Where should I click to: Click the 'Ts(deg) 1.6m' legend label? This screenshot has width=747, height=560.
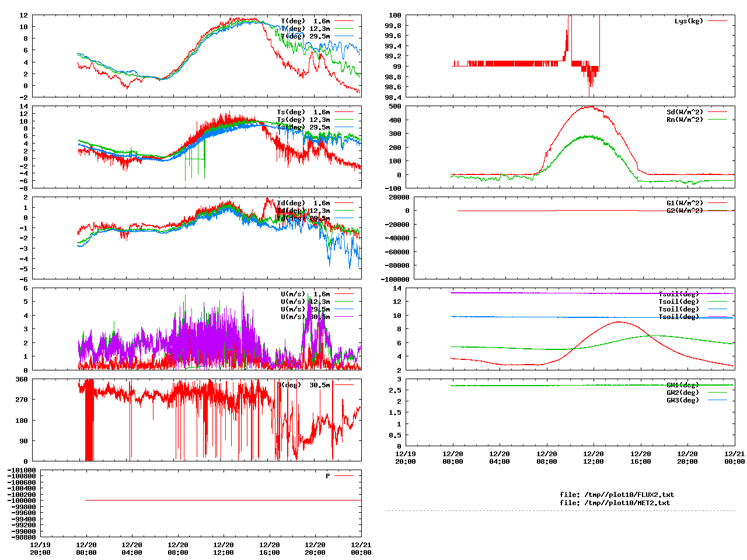coord(303,112)
